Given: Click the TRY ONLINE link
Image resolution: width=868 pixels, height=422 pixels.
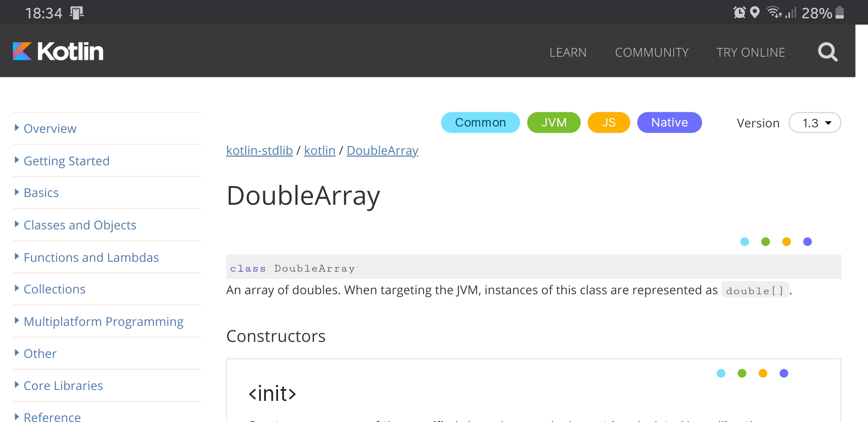Looking at the screenshot, I should click(751, 52).
